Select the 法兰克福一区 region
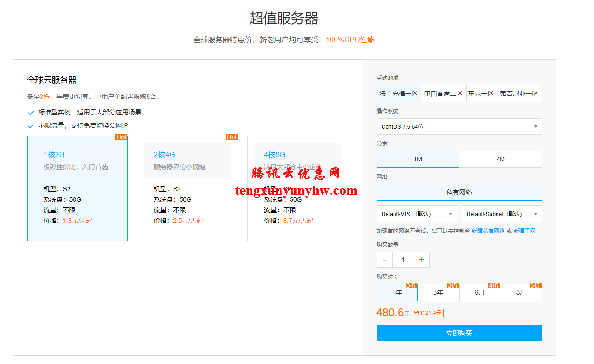The width and height of the screenshot is (594, 364). tap(399, 93)
